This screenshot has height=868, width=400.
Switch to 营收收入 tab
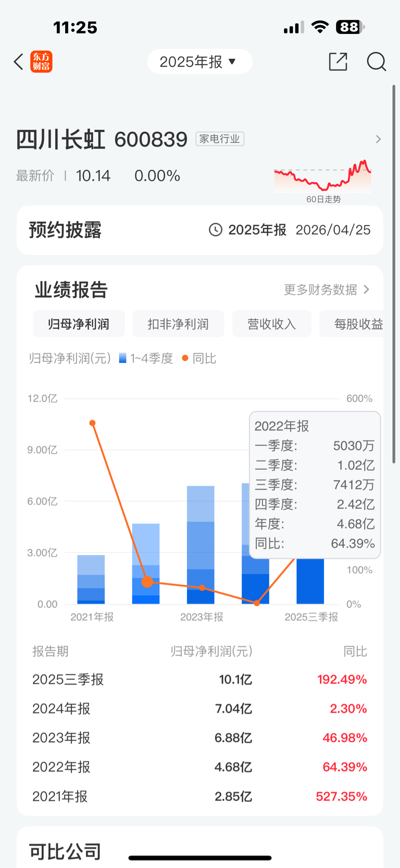tap(272, 324)
